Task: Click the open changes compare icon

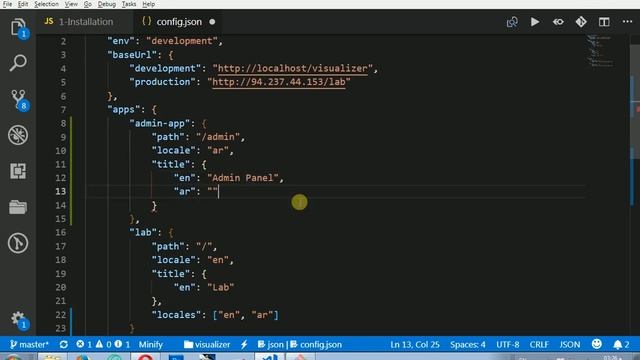Action: [512, 22]
